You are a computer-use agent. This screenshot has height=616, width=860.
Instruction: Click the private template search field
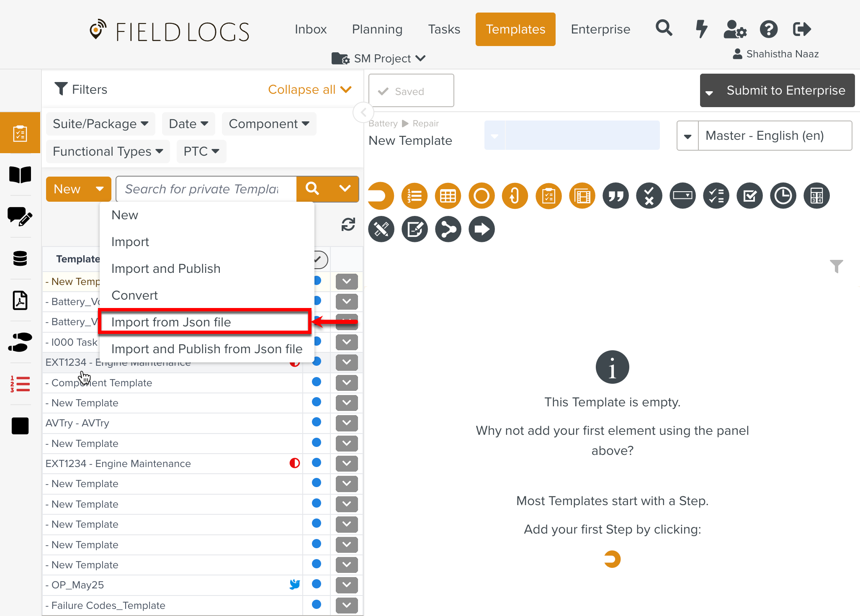coord(206,189)
